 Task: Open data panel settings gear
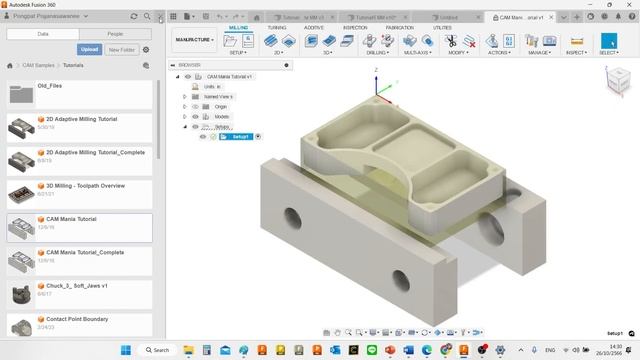(146, 50)
